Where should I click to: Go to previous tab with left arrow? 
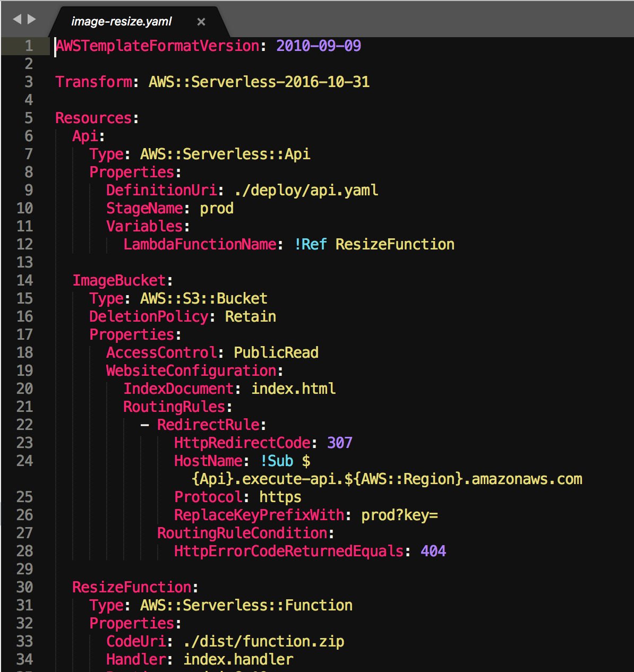[17, 20]
